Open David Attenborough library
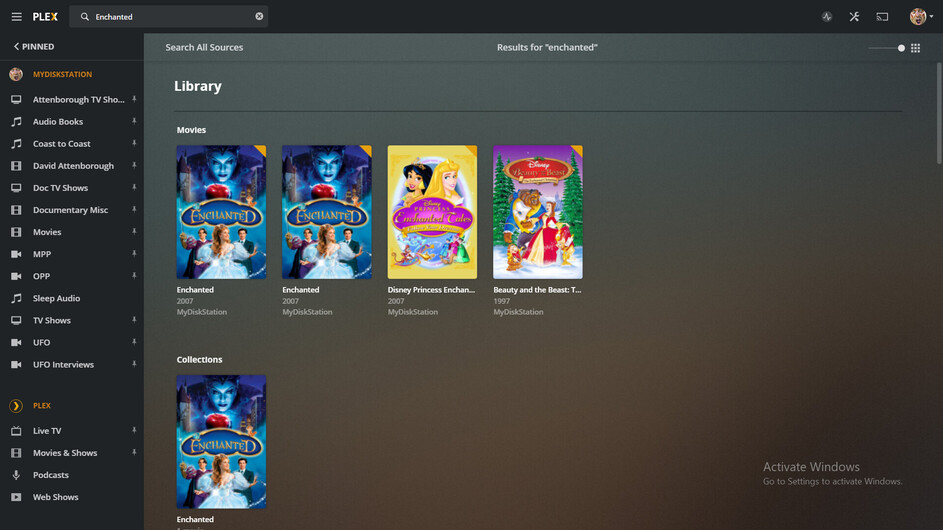The image size is (943, 530). coord(72,165)
